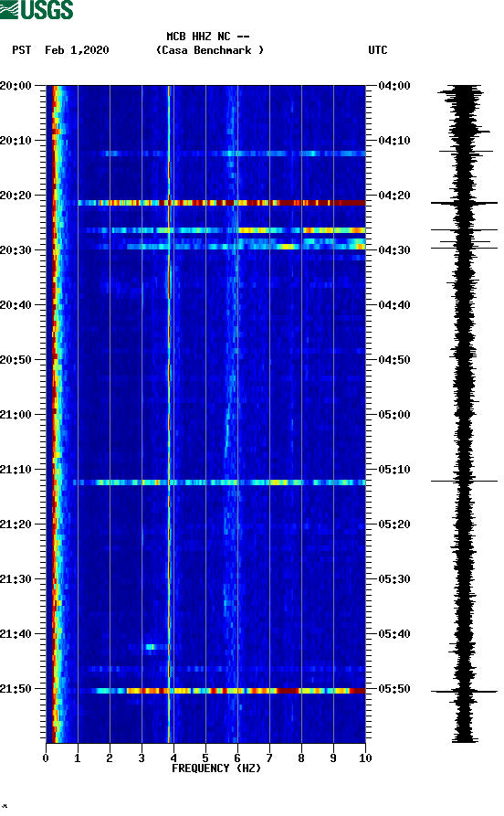The image size is (504, 816).
Task: Click the broadband spectrogram band after 21:10
Action: click(x=219, y=483)
